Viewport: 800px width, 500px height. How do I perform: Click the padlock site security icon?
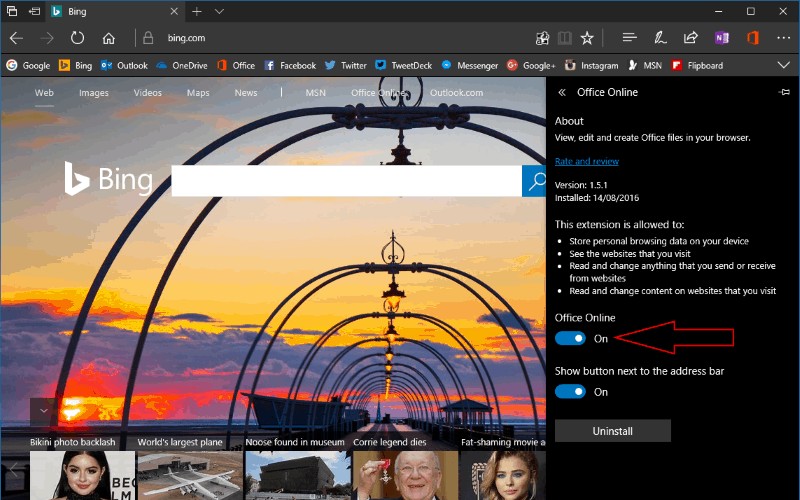(x=148, y=38)
